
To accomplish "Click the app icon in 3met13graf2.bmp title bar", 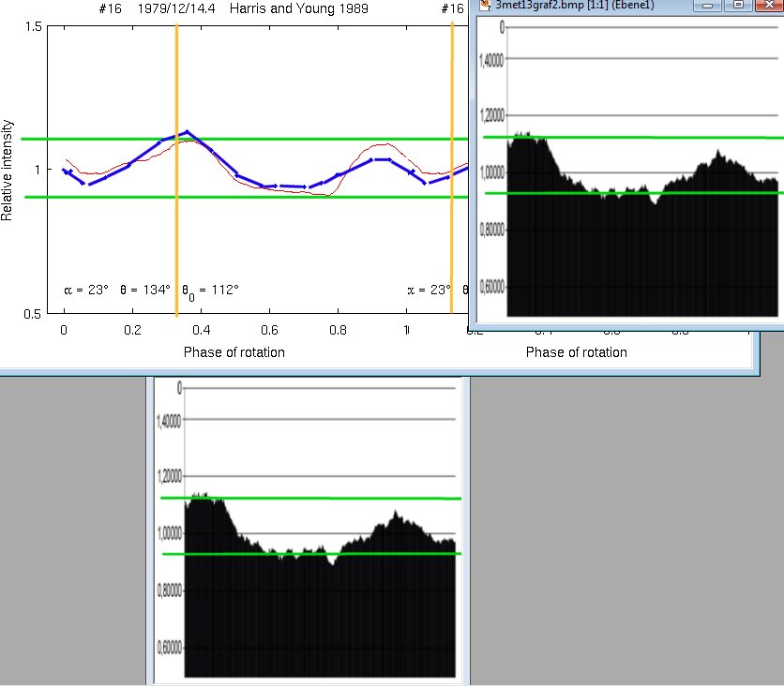I will [x=485, y=6].
